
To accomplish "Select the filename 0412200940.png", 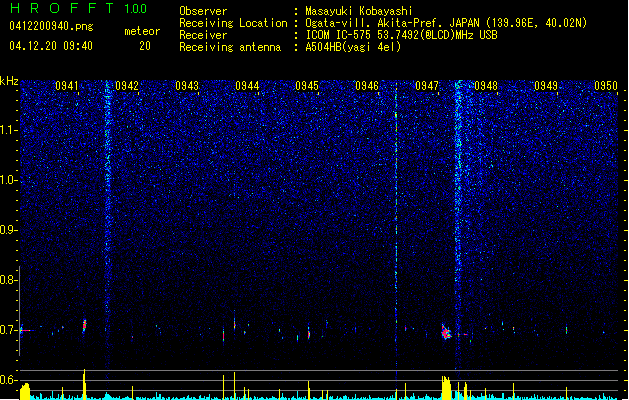I will click(x=51, y=26).
